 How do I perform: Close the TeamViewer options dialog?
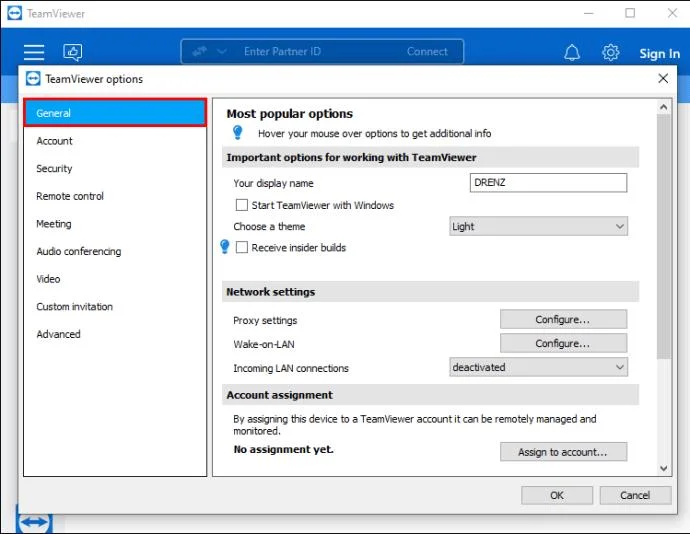(x=663, y=78)
